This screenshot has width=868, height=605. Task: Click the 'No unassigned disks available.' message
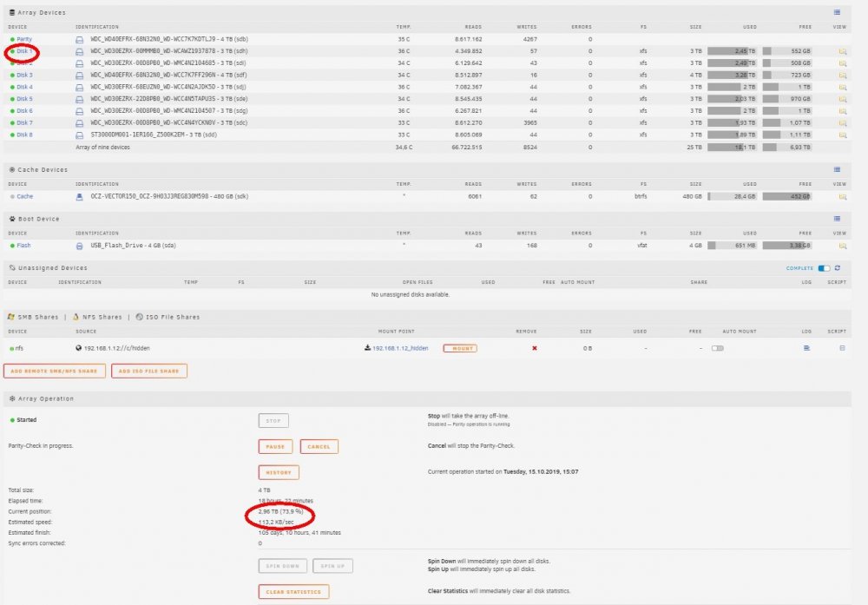coord(411,294)
